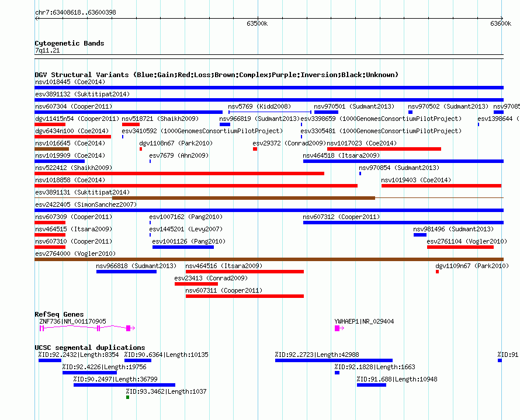
Task: Open nsv607310 (Cooper2011) variant
Action: (x=50, y=247)
